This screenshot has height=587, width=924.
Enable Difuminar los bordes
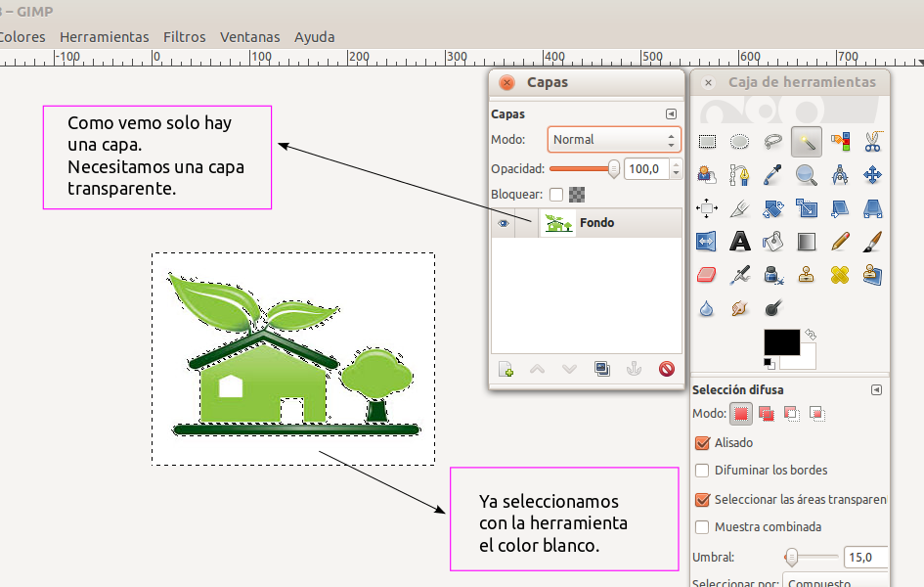click(702, 471)
